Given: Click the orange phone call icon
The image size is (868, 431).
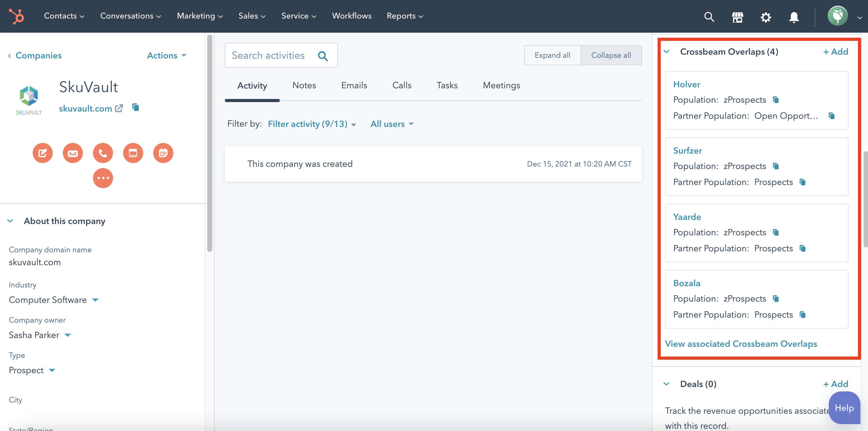Looking at the screenshot, I should pyautogui.click(x=103, y=153).
